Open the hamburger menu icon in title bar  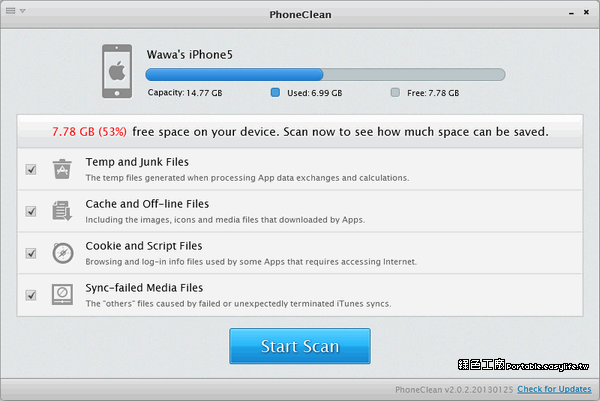11,11
